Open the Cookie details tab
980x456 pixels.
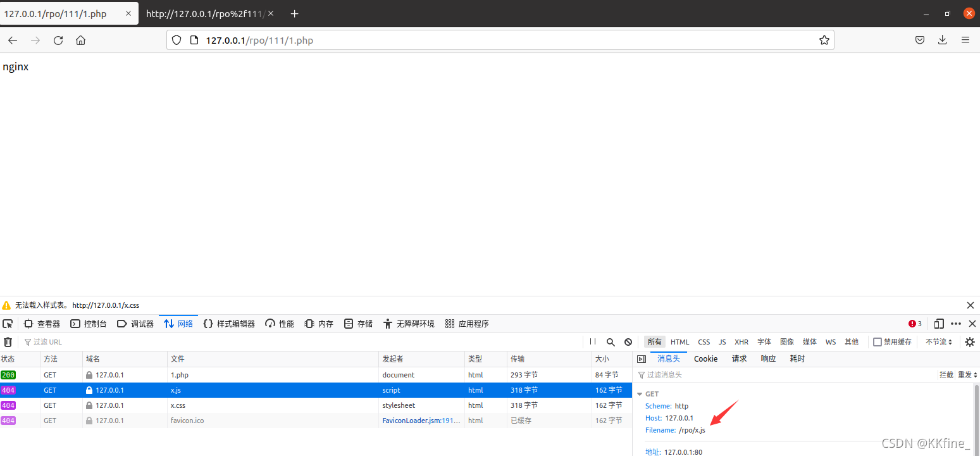pos(706,359)
